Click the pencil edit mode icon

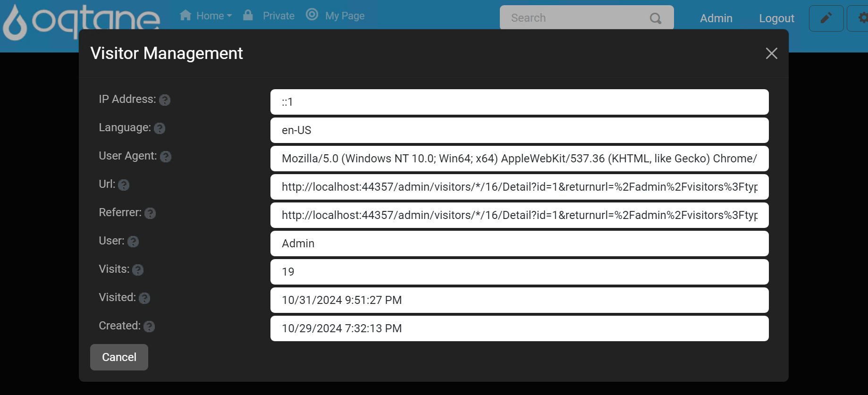coord(826,18)
